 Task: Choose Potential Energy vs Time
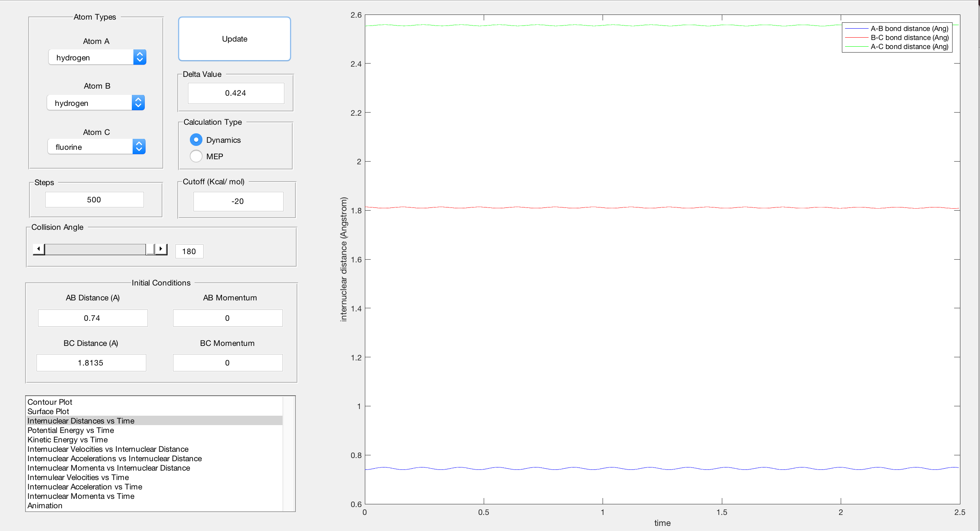tap(71, 430)
